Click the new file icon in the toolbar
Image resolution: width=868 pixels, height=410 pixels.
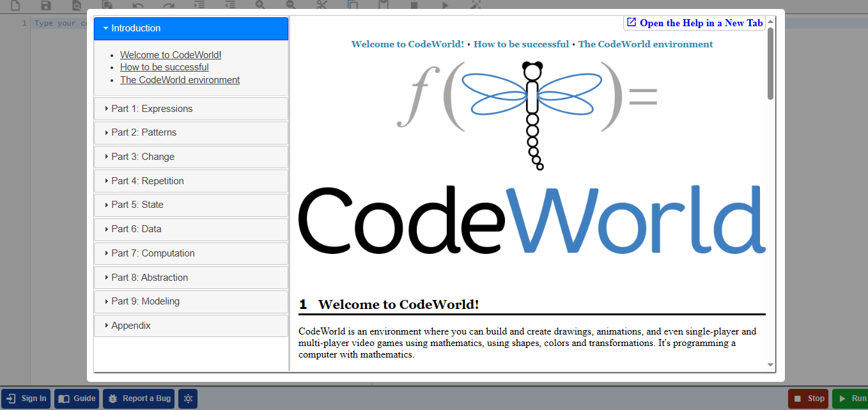pyautogui.click(x=15, y=4)
